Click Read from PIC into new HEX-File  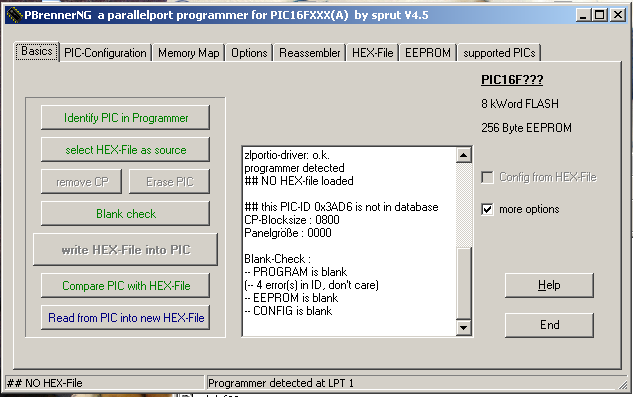[x=126, y=318]
